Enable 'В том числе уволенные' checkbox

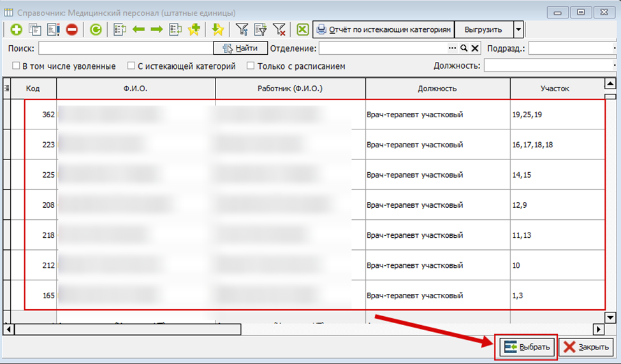16,66
